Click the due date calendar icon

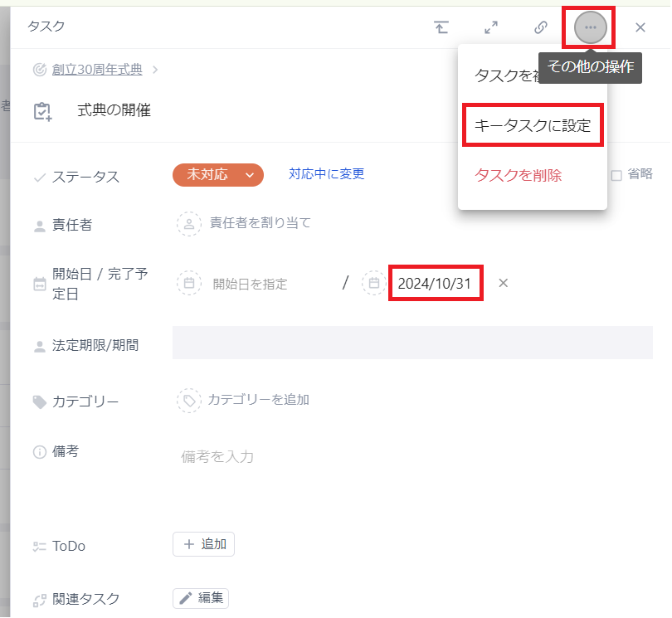tap(373, 283)
